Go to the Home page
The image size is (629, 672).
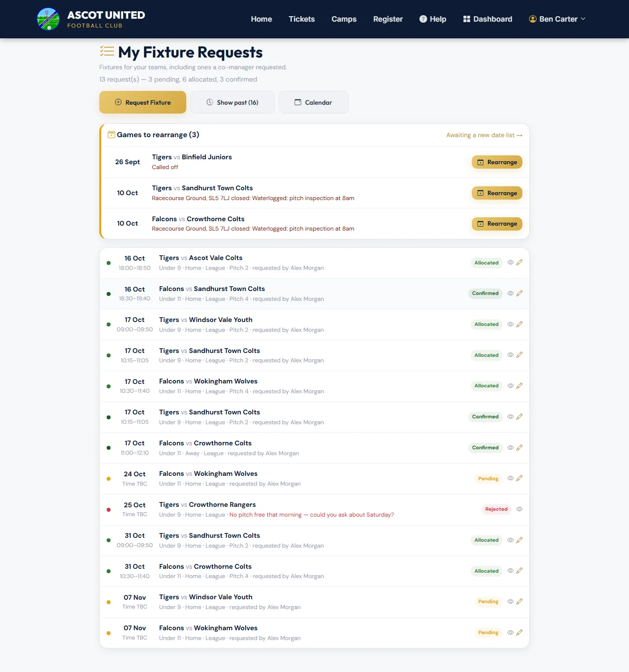[261, 19]
